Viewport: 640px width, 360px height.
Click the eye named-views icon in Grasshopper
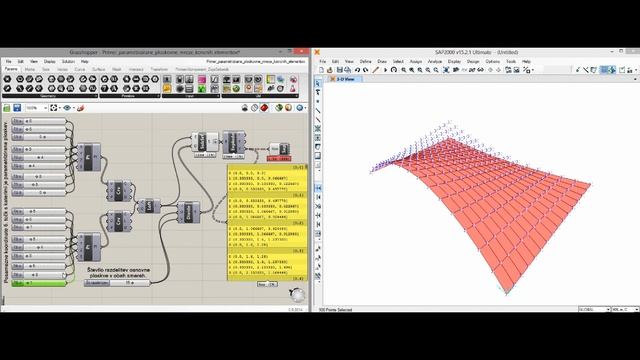[67, 108]
